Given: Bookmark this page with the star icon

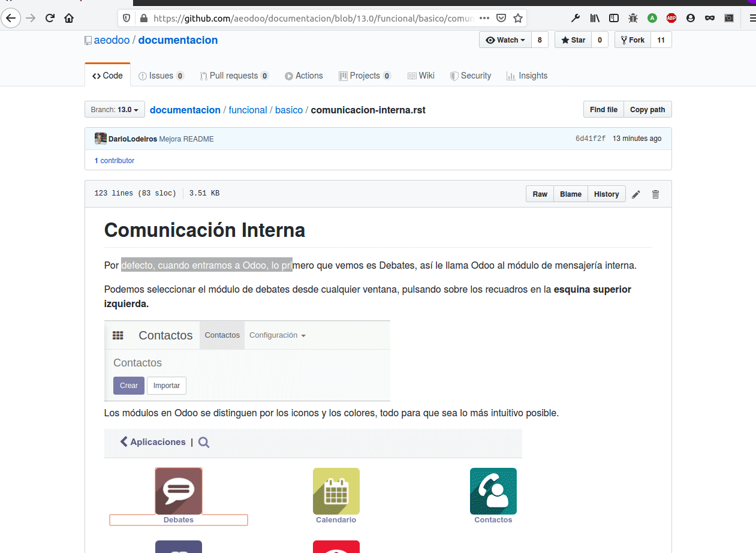Looking at the screenshot, I should pos(518,18).
